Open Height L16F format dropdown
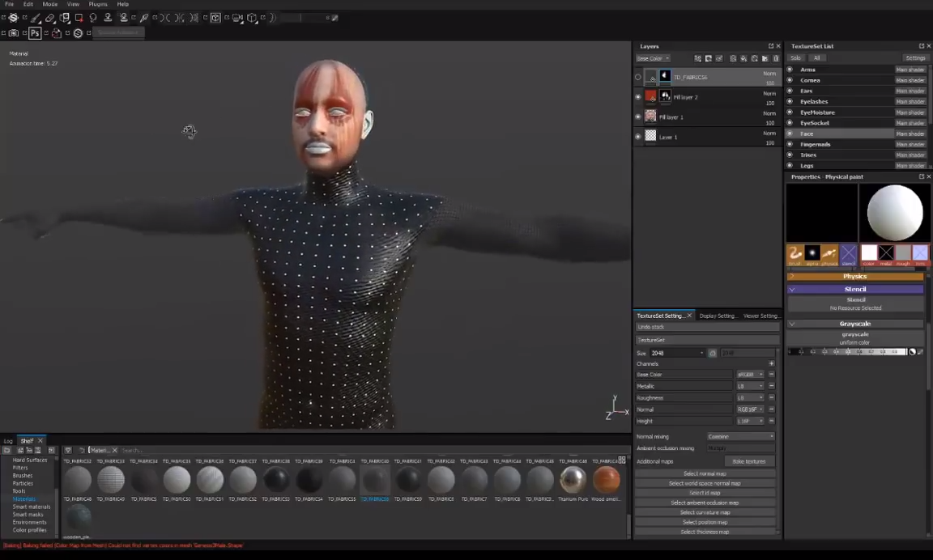Screen dimensions: 933x560 pyautogui.click(x=750, y=421)
